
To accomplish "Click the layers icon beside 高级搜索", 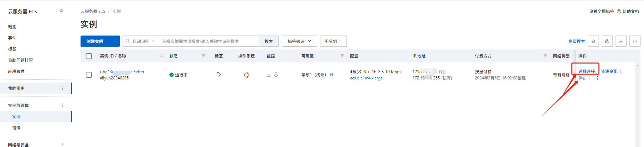I will point(593,41).
